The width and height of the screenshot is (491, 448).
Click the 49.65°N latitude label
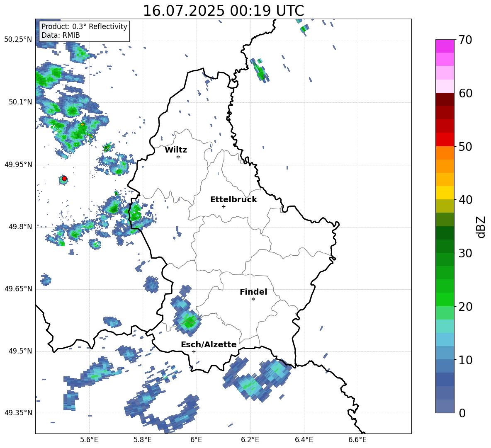[18, 289]
